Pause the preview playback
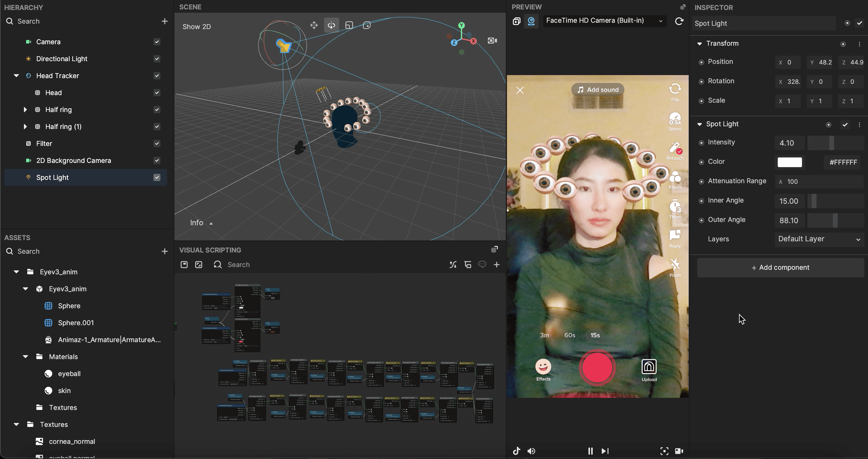Screen dimensions: 868x459 [x=590, y=451]
